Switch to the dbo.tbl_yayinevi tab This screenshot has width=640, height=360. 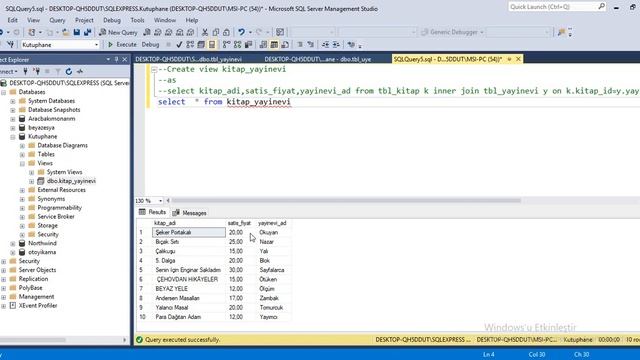coord(189,59)
